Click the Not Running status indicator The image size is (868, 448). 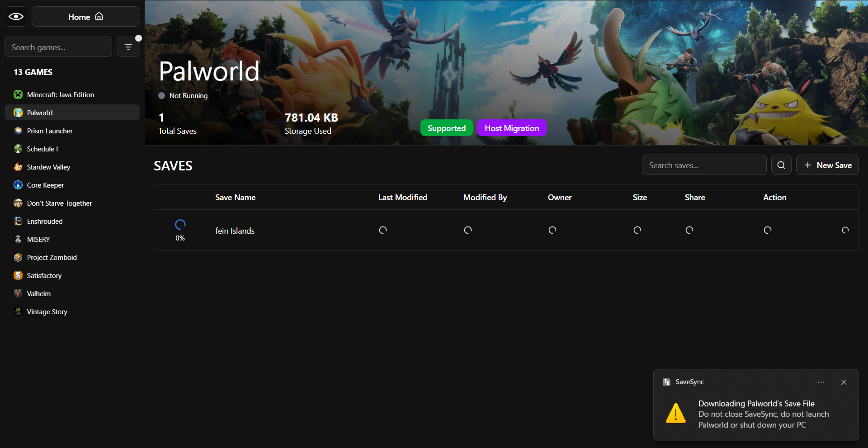183,96
